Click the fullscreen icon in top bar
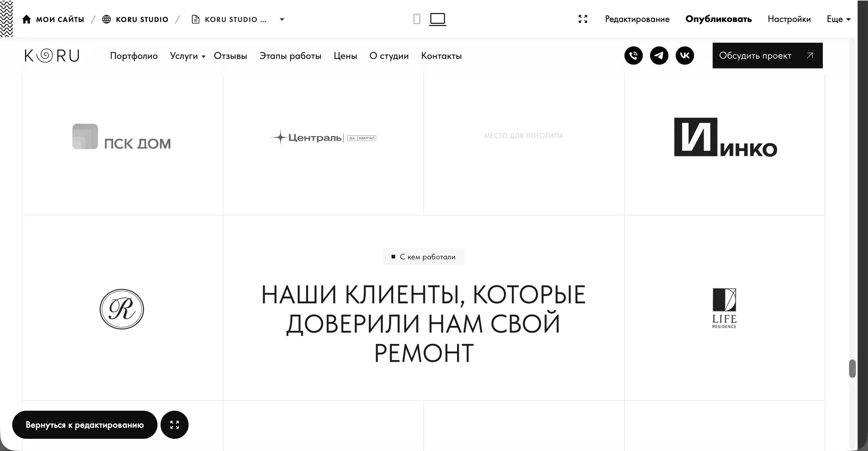The height and width of the screenshot is (451, 868). point(583,19)
